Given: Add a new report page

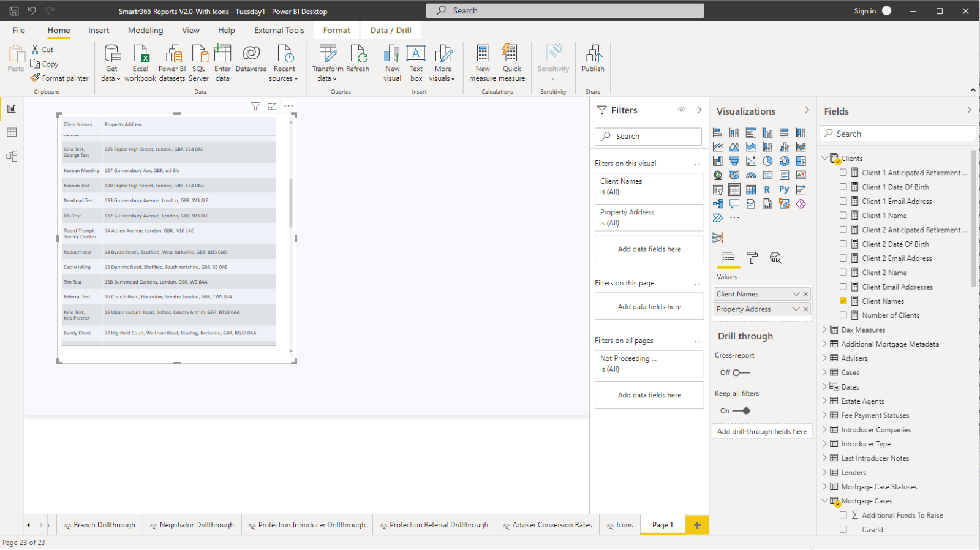Looking at the screenshot, I should [x=697, y=525].
